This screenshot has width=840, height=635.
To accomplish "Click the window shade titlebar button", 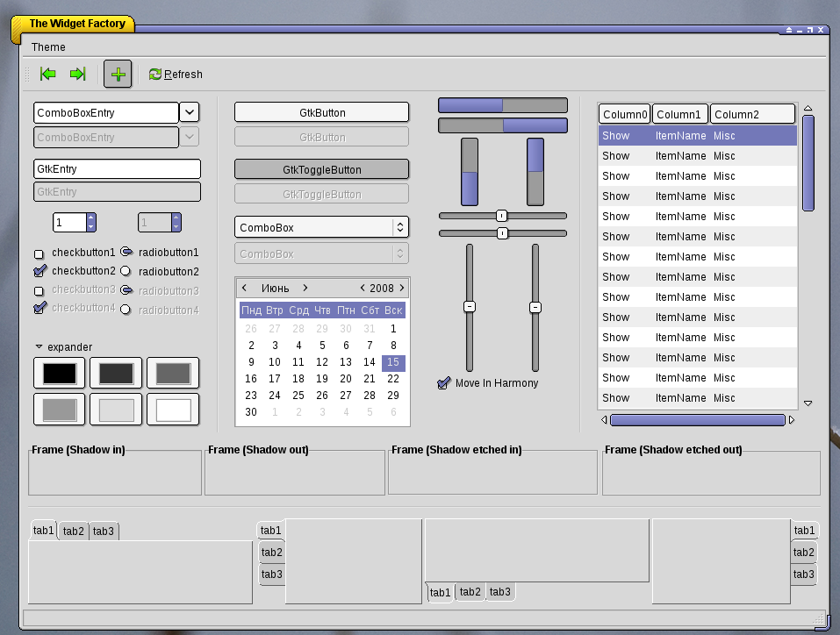I will pos(788,30).
